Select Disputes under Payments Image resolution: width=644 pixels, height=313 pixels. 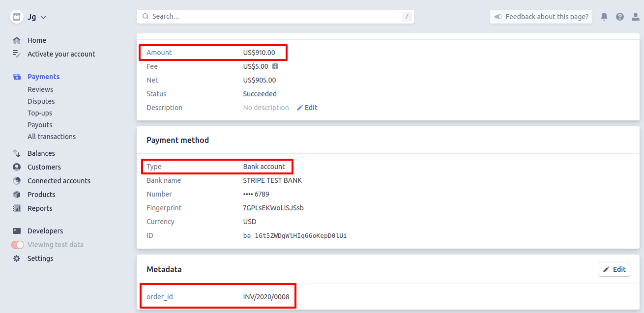(x=41, y=101)
